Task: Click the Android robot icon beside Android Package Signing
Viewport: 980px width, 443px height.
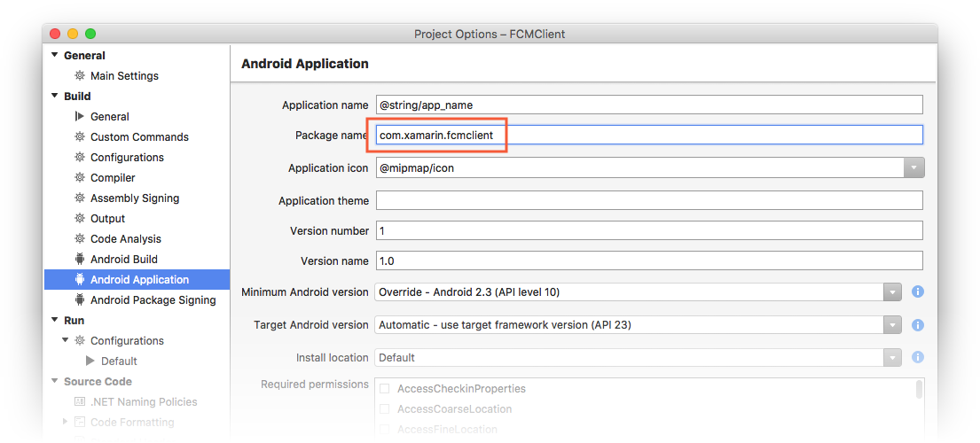Action: [79, 300]
